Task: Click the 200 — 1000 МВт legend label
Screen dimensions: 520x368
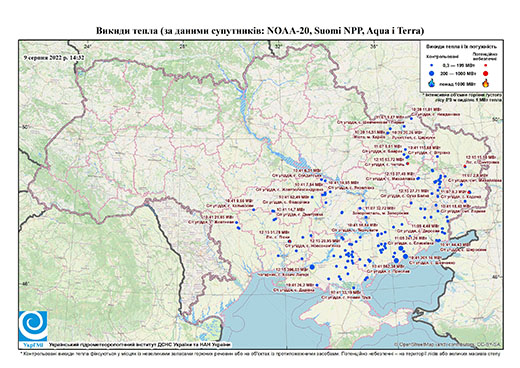Action: (x=457, y=74)
